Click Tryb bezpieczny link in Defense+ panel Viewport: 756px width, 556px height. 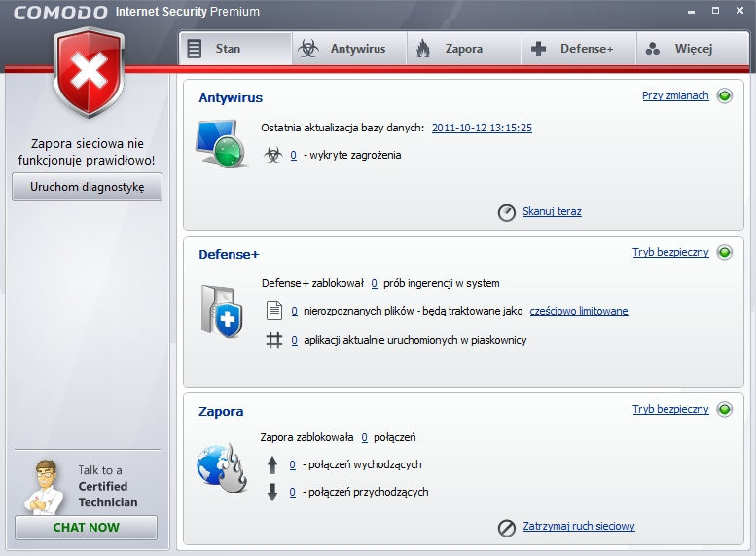(x=670, y=252)
